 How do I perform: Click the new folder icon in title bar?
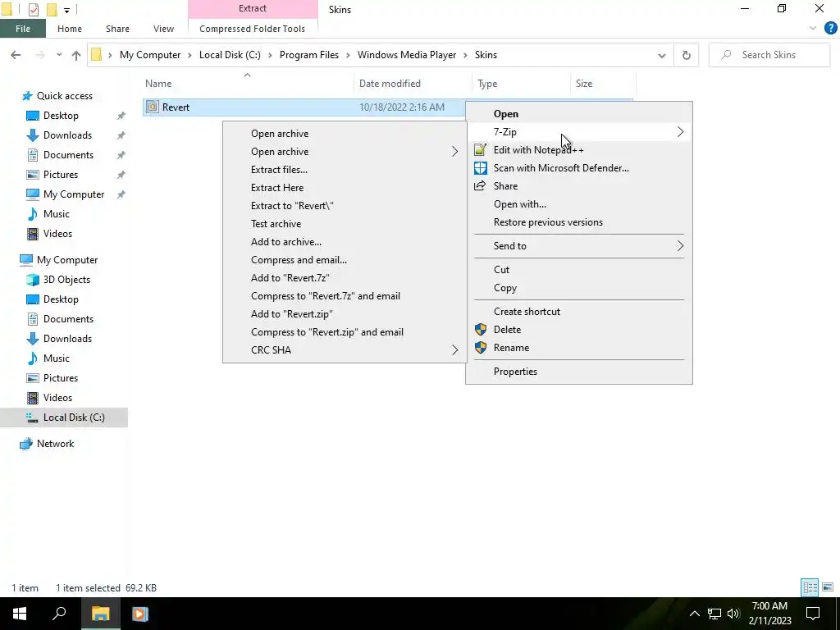(52, 10)
